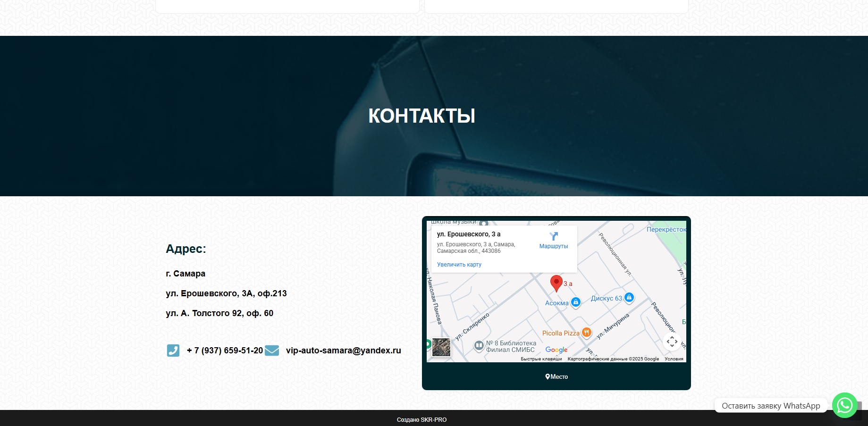Select the Дискус 63 shop marker
Image resolution: width=868 pixels, height=426 pixels.
pos(629,298)
